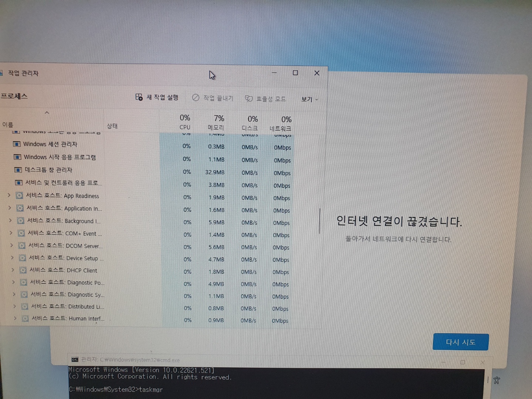This screenshot has width=532, height=399.
Task: Expand 서비스 호스트: DHCP Client row
Action: pyautogui.click(x=13, y=270)
